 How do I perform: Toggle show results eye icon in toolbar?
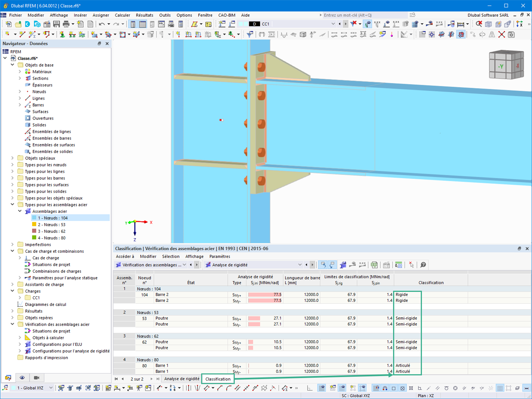[x=368, y=24]
